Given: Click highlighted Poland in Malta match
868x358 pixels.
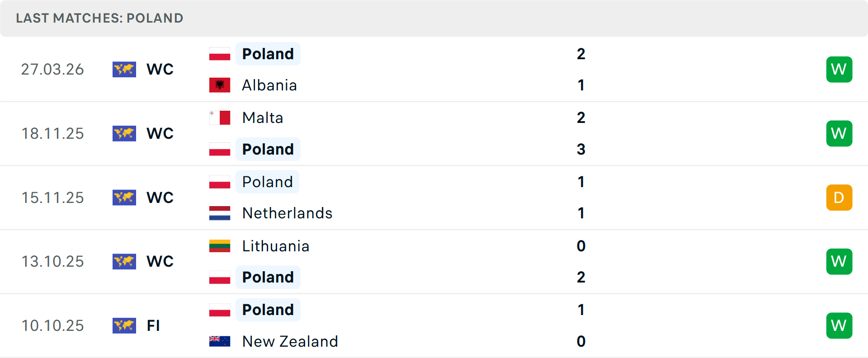Looking at the screenshot, I should (x=268, y=149).
